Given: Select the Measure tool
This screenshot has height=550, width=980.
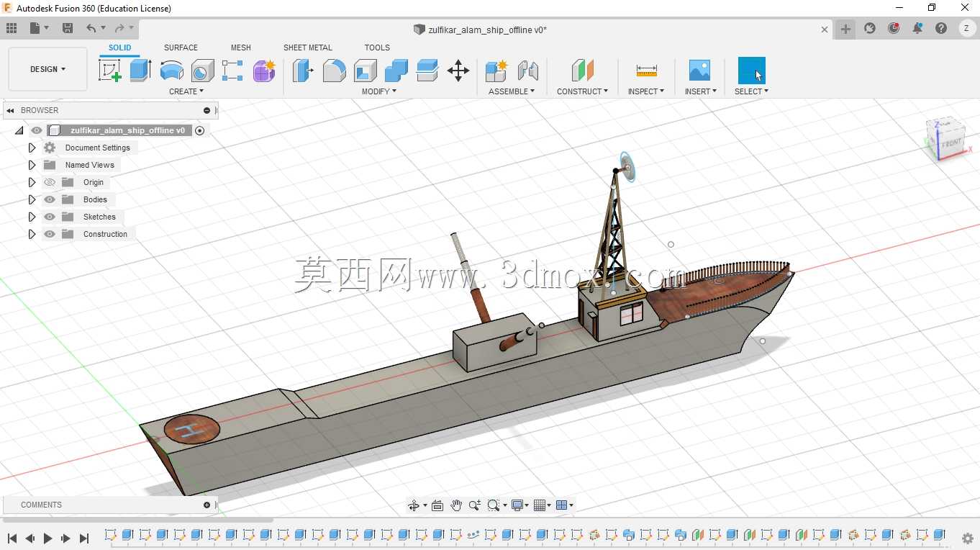Looking at the screenshot, I should click(646, 71).
